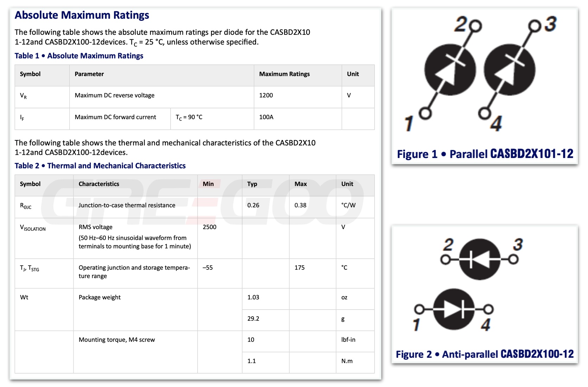Click the Mounting torque, M4 screw cell
The width and height of the screenshot is (588, 387).
(x=135, y=352)
